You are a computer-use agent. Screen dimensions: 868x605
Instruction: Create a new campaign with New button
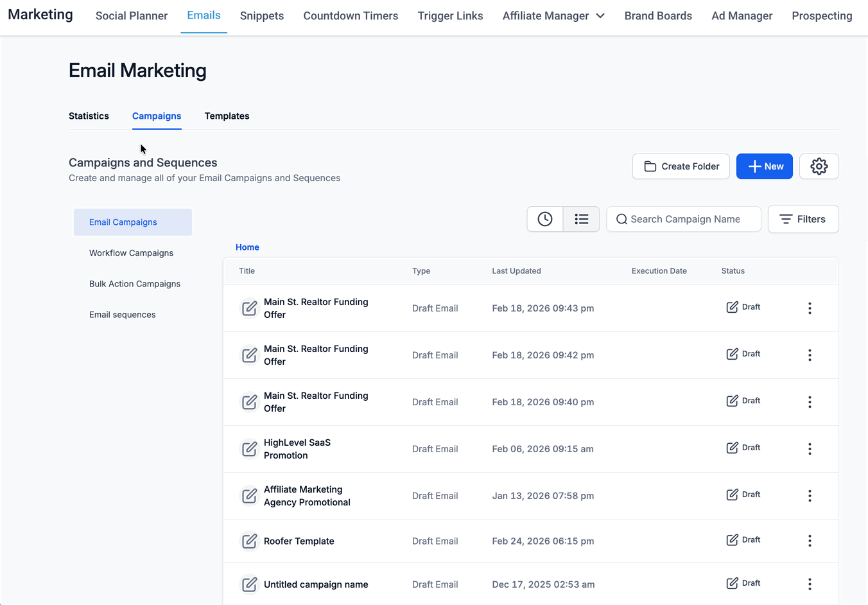[764, 166]
